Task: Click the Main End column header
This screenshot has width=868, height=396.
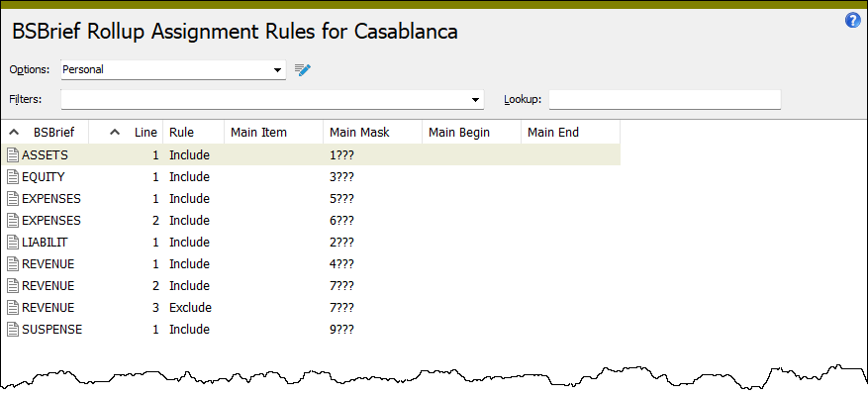Action: (x=570, y=133)
